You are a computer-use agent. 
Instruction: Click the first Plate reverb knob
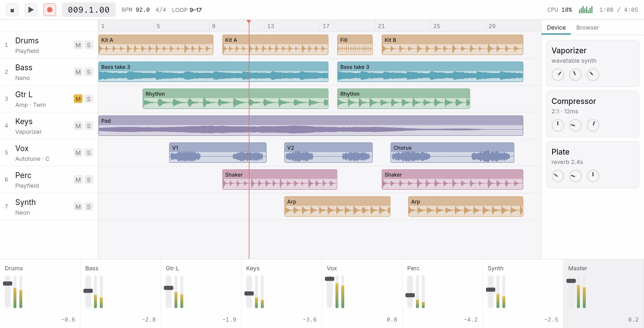coord(558,176)
